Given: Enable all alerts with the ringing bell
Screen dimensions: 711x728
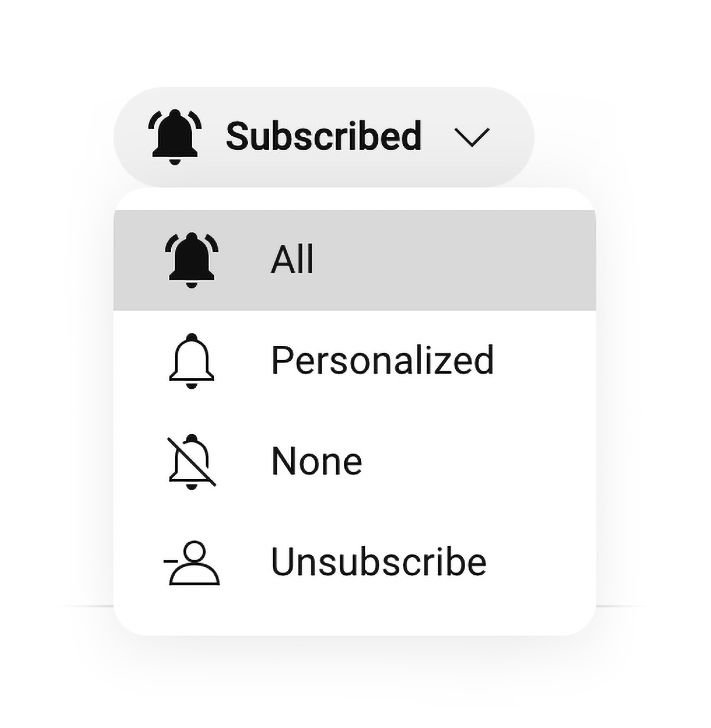Looking at the screenshot, I should [x=191, y=260].
